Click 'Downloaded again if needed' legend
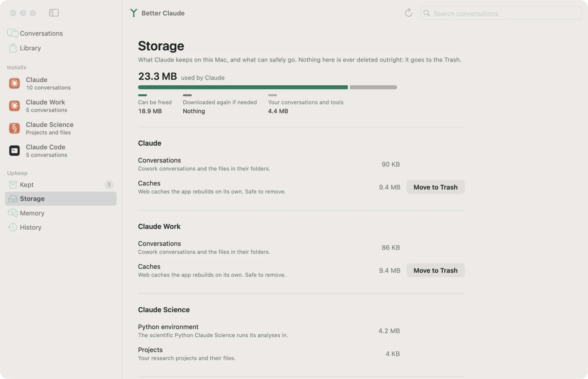This screenshot has width=588, height=379. tap(220, 102)
